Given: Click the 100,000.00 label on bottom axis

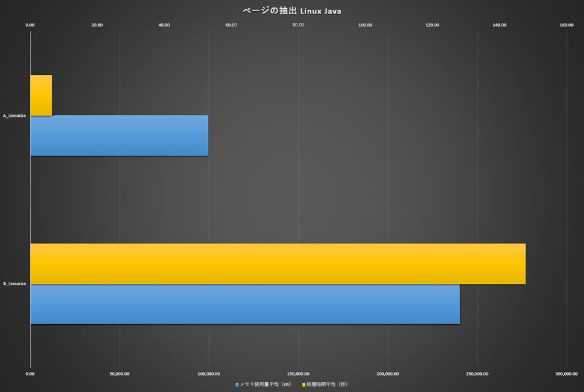Looking at the screenshot, I should pos(208,373).
